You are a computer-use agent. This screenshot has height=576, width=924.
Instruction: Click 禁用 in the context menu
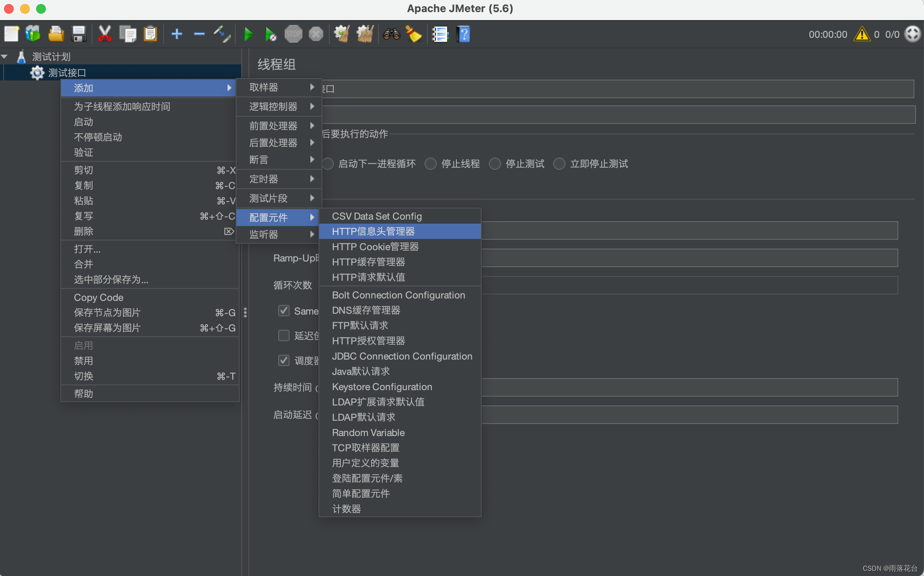coord(84,361)
